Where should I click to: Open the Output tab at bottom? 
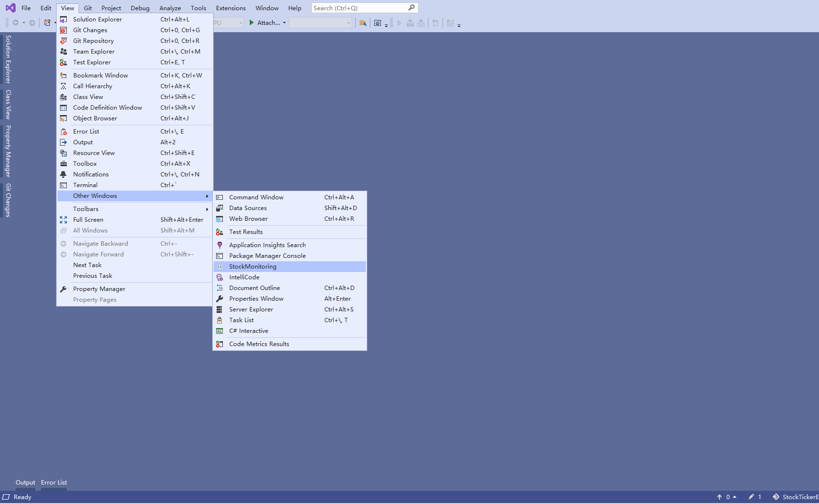point(25,483)
